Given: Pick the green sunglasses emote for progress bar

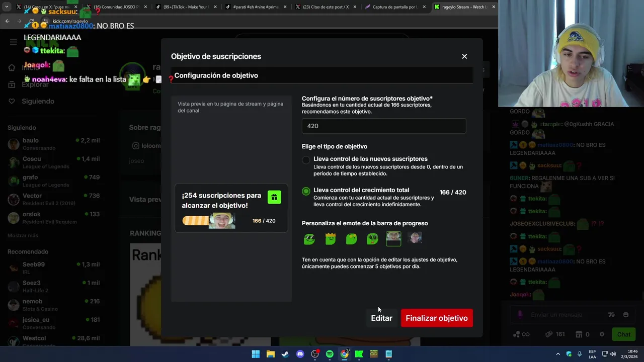Looking at the screenshot, I should pos(309,239).
